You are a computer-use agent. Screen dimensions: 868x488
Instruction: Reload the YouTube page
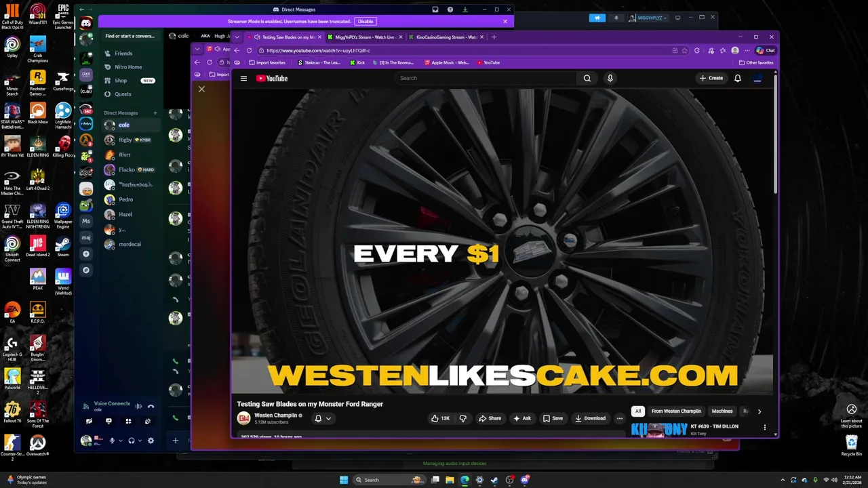(249, 50)
